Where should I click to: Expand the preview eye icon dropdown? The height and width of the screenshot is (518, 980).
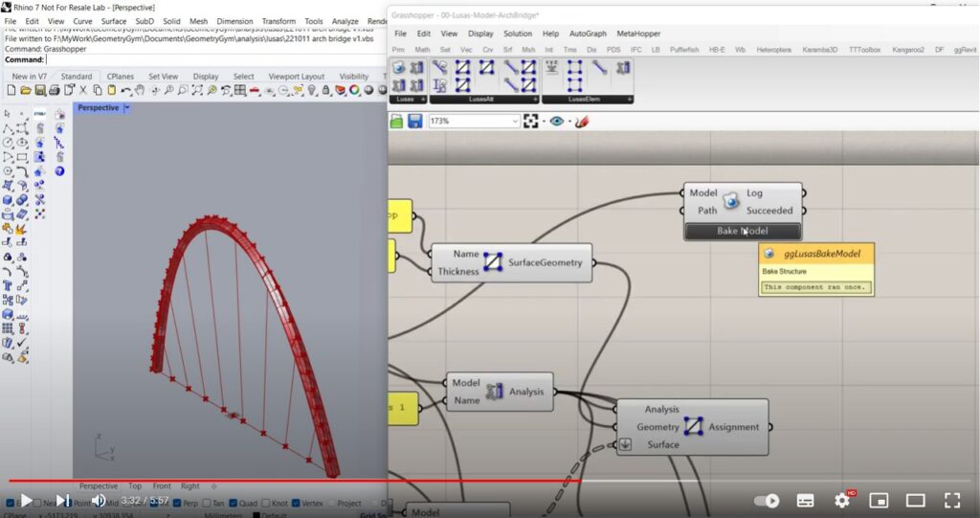570,122
